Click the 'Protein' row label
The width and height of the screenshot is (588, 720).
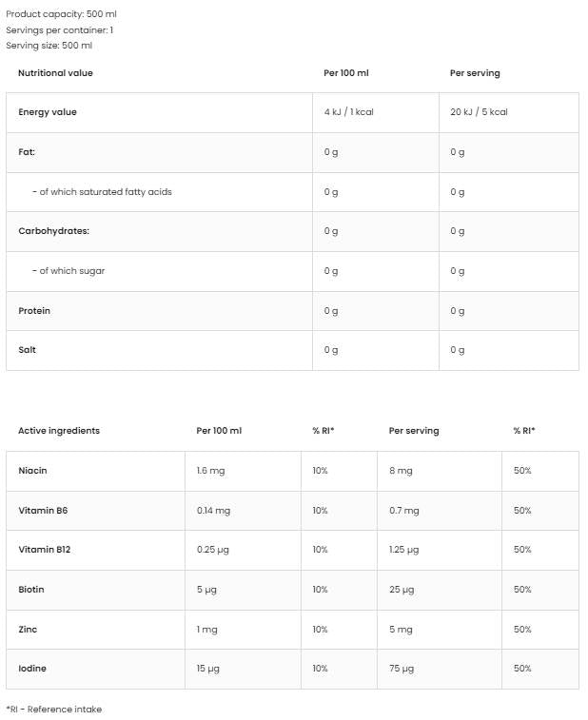(x=34, y=311)
